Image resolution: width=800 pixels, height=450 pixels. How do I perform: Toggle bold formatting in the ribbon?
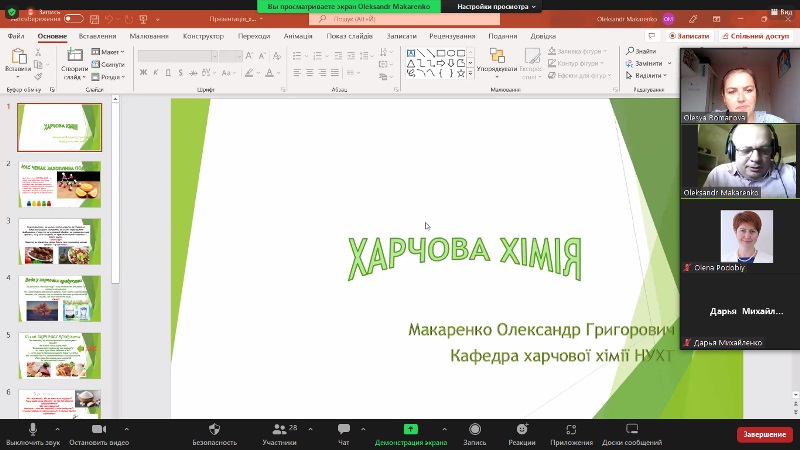coord(144,72)
